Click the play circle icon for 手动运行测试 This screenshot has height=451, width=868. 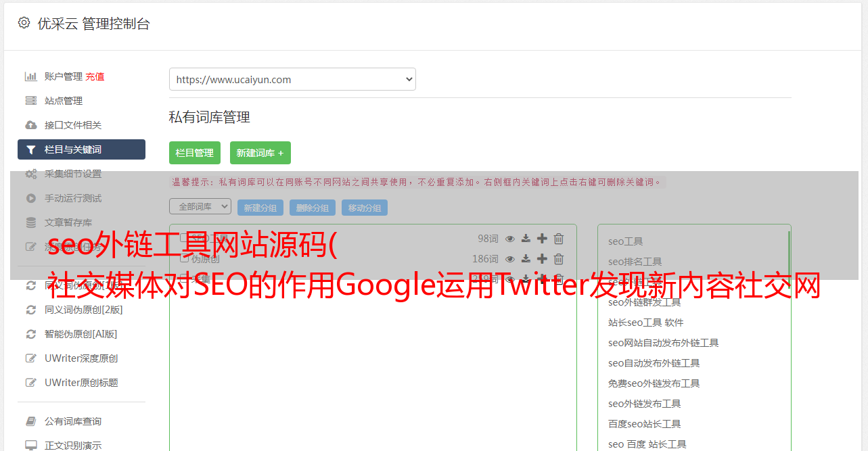[x=31, y=198]
